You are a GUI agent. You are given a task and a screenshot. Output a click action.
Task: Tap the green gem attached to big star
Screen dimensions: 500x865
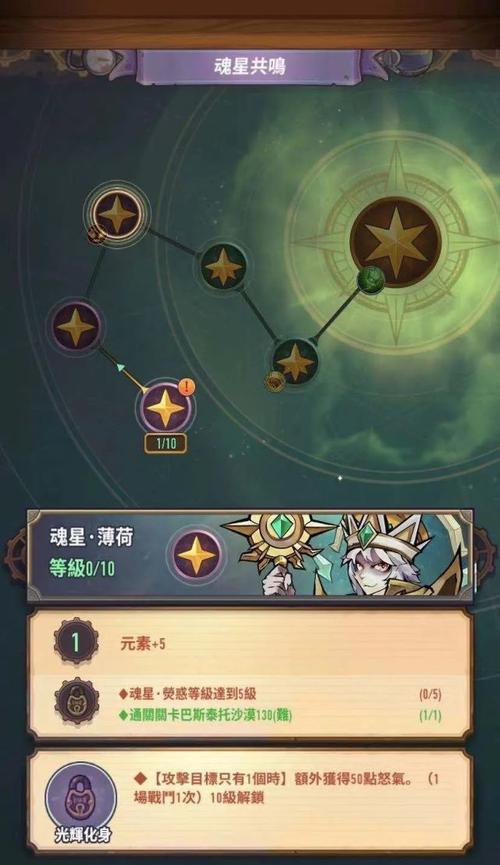371,280
